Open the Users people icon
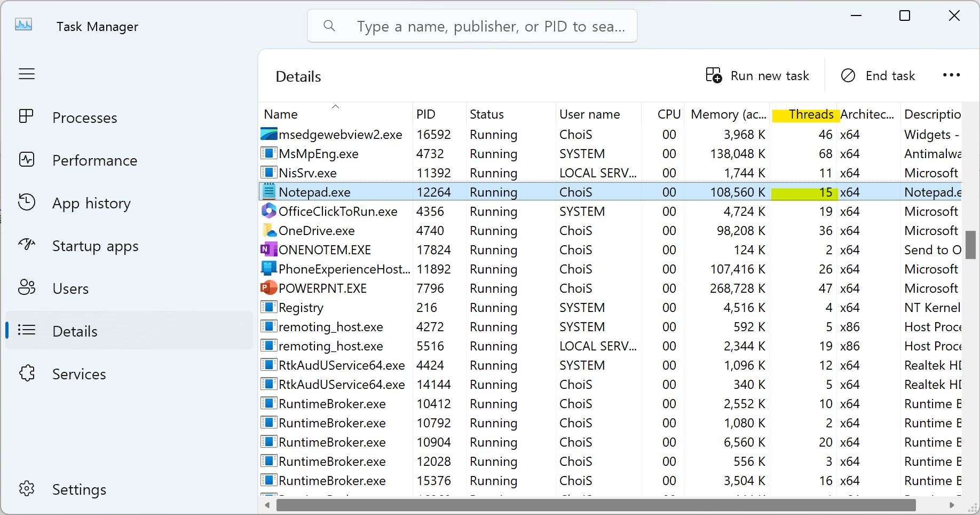The image size is (980, 515). pos(27,287)
